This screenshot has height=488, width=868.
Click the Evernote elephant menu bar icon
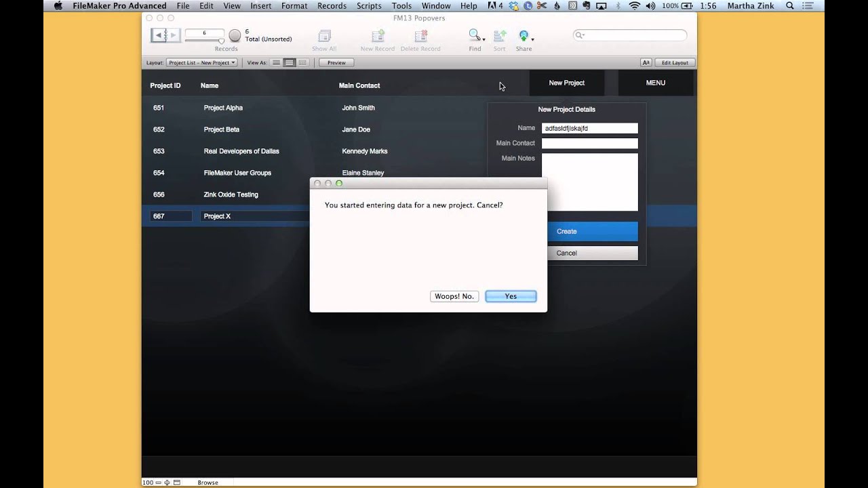click(x=585, y=5)
